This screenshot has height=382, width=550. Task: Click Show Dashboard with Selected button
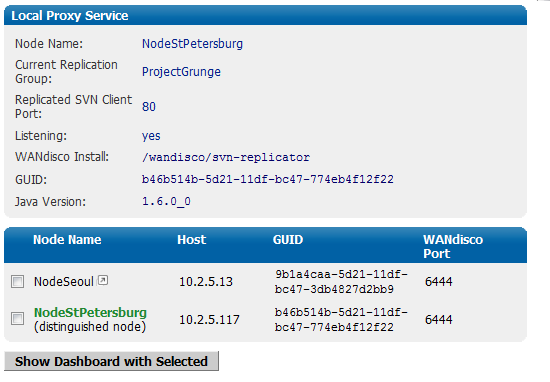point(112,361)
